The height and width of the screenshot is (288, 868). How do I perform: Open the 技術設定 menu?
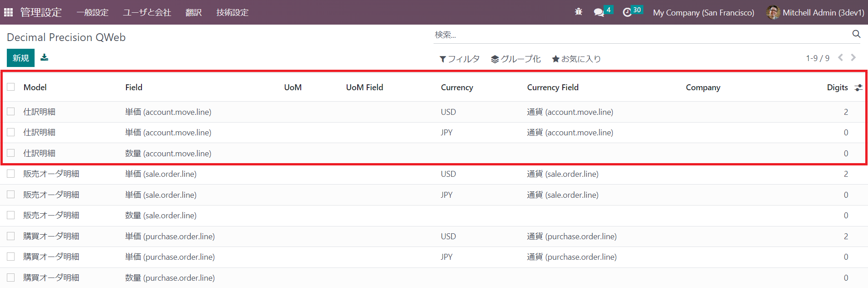click(x=232, y=12)
